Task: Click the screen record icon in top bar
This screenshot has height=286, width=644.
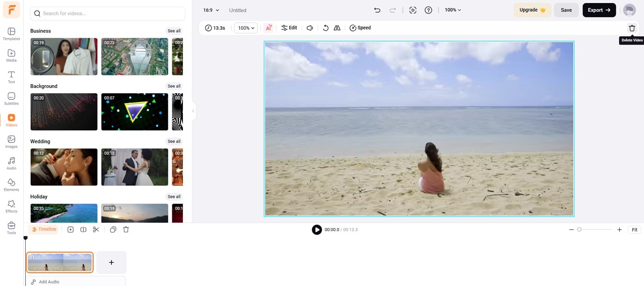Action: tap(413, 10)
